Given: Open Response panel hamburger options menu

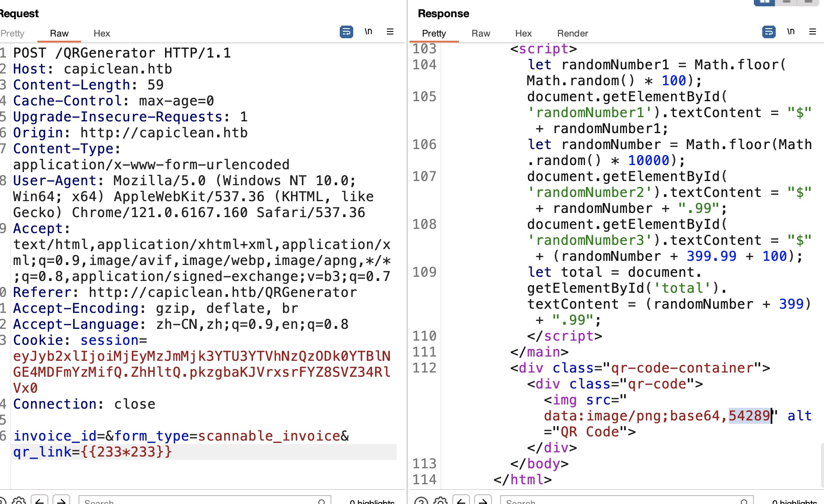Looking at the screenshot, I should tap(813, 32).
